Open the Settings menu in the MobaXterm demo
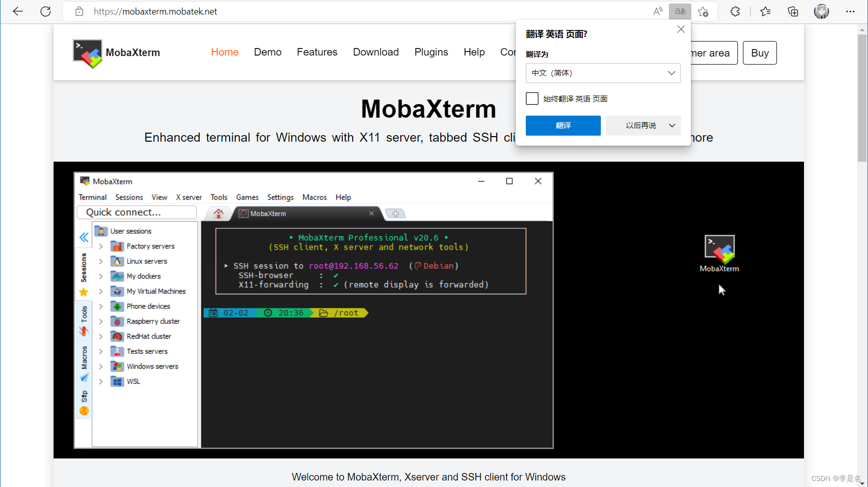This screenshot has height=487, width=868. pos(280,197)
